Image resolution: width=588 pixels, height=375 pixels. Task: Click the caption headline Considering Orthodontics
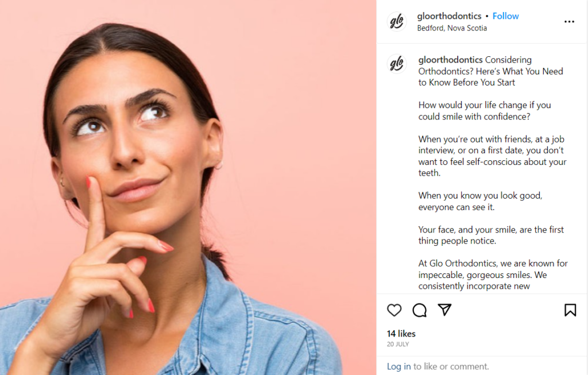[490, 71]
